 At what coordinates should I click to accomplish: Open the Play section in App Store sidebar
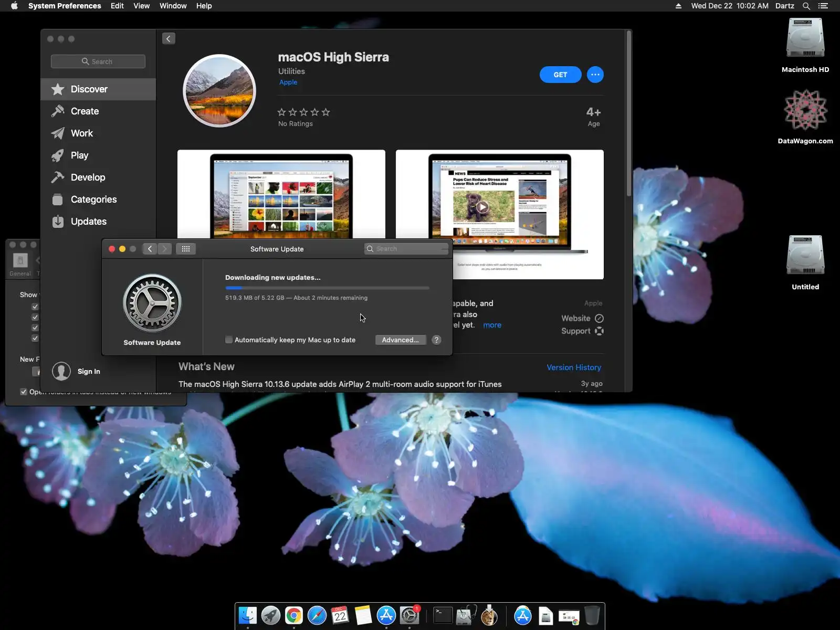(98, 155)
